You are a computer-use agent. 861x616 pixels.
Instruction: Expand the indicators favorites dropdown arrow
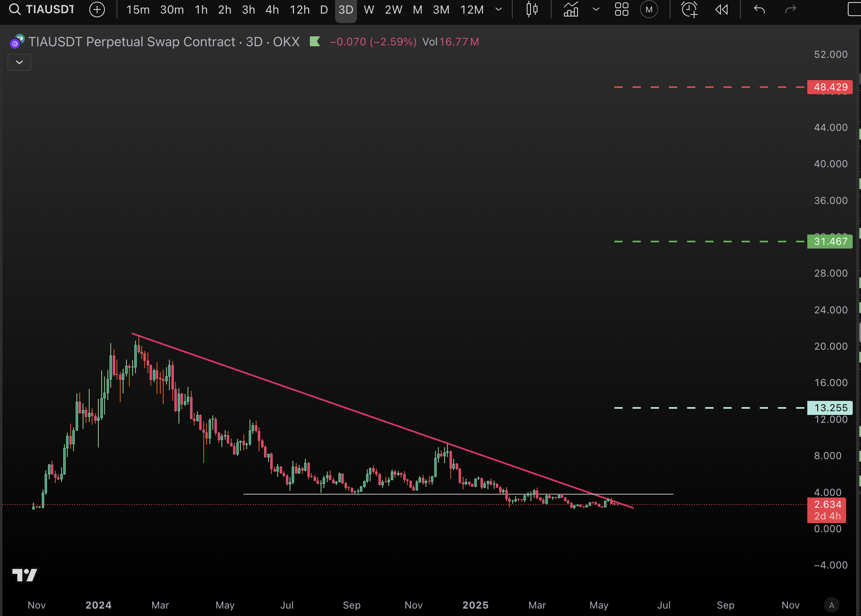pyautogui.click(x=596, y=9)
